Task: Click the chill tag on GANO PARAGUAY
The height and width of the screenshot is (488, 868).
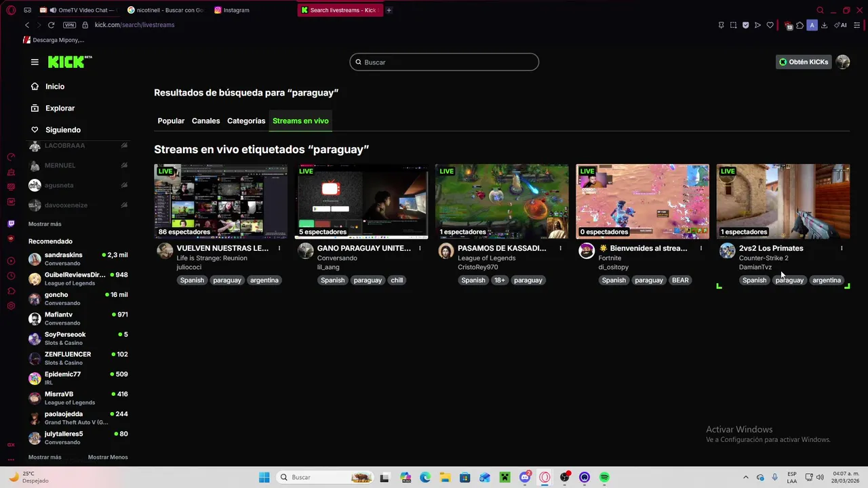Action: [x=397, y=280]
